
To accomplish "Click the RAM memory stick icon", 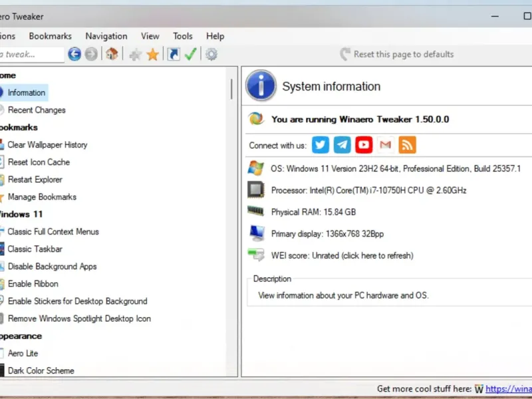I will click(256, 211).
